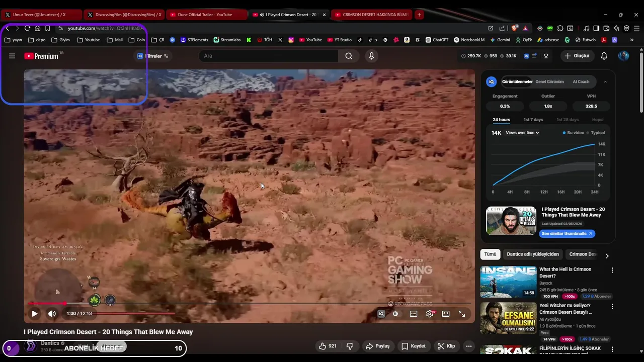
Task: Enter fullscreen mode
Action: (x=462, y=314)
